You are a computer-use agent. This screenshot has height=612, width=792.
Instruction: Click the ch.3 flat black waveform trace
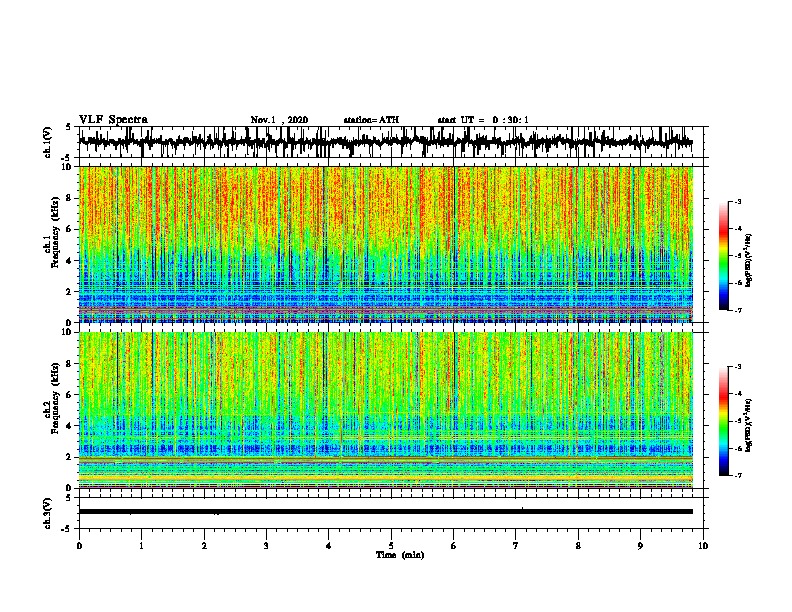(385, 512)
